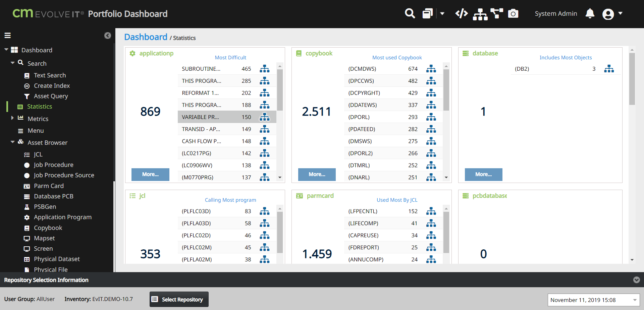Click the copybook count 2.511
Image resolution: width=644 pixels, height=310 pixels.
[x=316, y=112]
